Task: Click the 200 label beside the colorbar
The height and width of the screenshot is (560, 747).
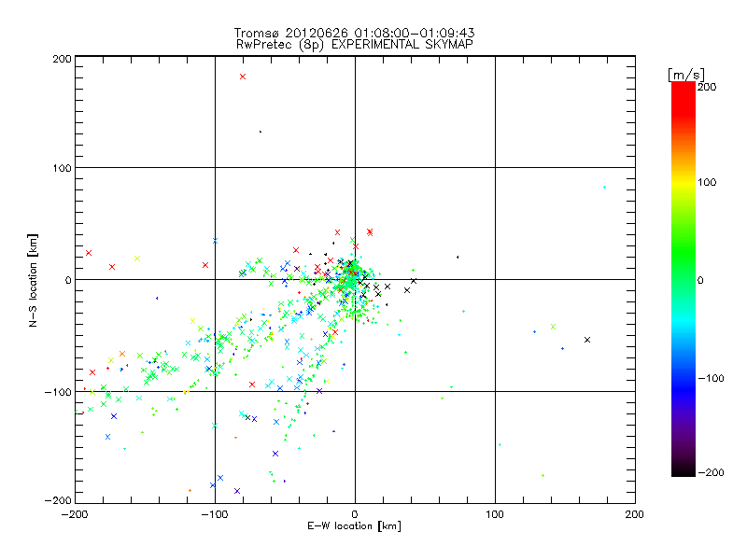Action: pyautogui.click(x=707, y=87)
